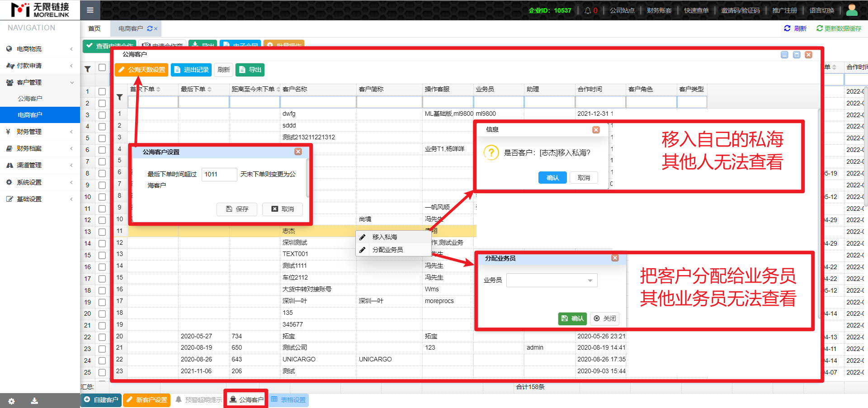868x408 pixels.
Task: Expand 付款申请 in the navigation
Action: tap(40, 66)
